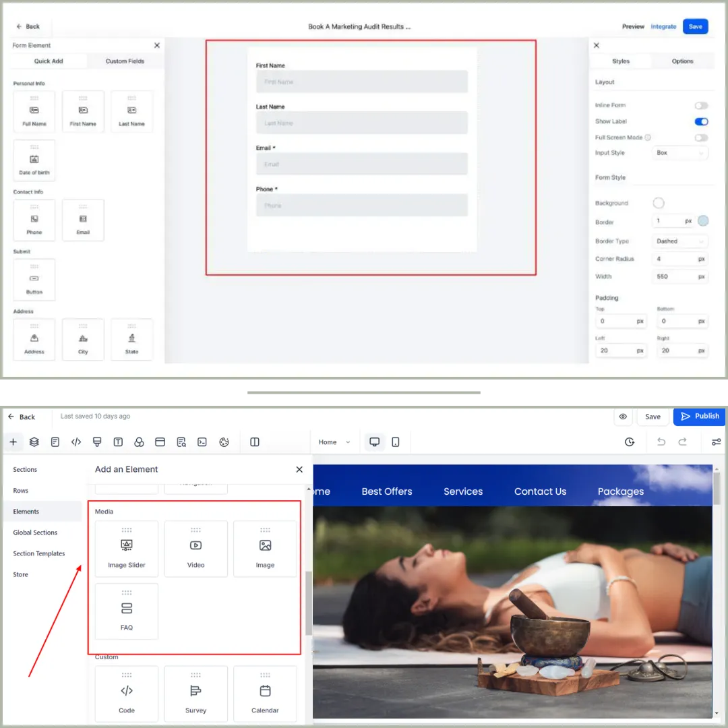Add the FAQ element
This screenshot has width=728, height=728.
(127, 611)
